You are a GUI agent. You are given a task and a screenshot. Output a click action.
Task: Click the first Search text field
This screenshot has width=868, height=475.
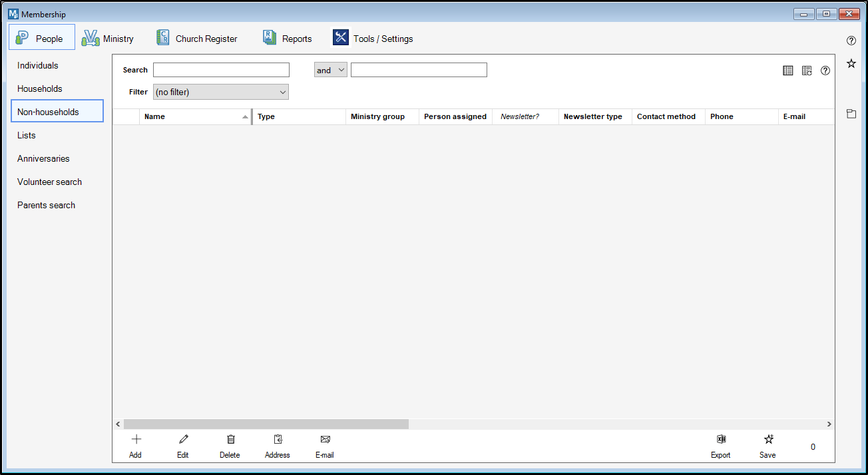coord(221,70)
